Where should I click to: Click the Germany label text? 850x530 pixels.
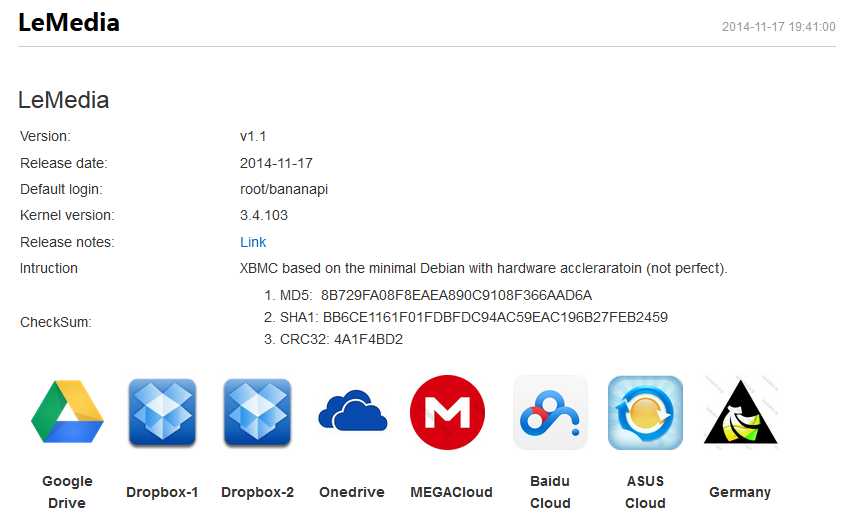click(x=740, y=492)
